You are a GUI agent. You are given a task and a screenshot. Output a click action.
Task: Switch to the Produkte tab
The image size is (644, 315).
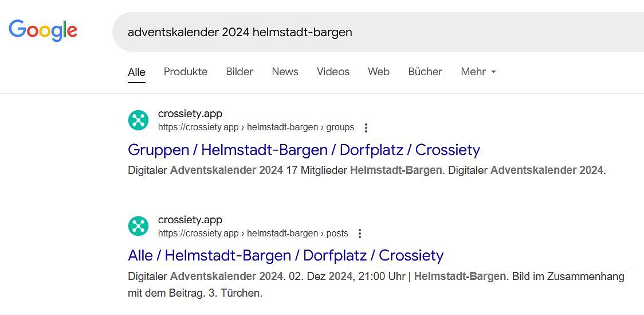[x=186, y=72]
